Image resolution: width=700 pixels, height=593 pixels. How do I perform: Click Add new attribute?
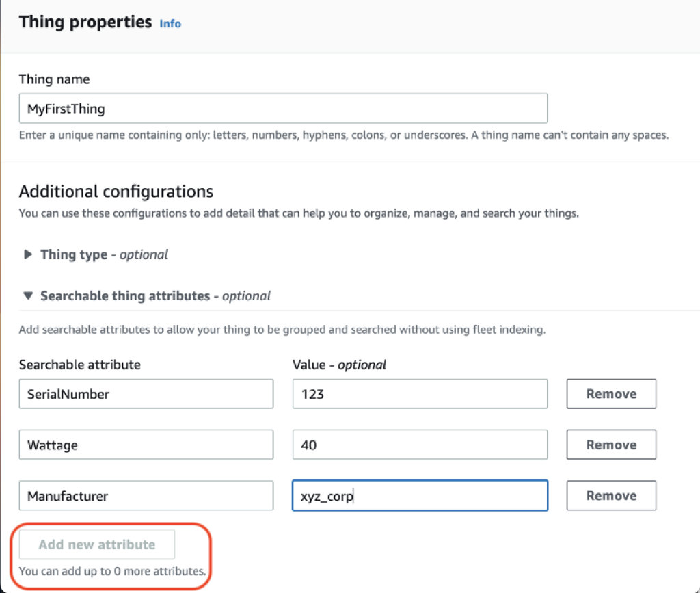click(x=96, y=544)
